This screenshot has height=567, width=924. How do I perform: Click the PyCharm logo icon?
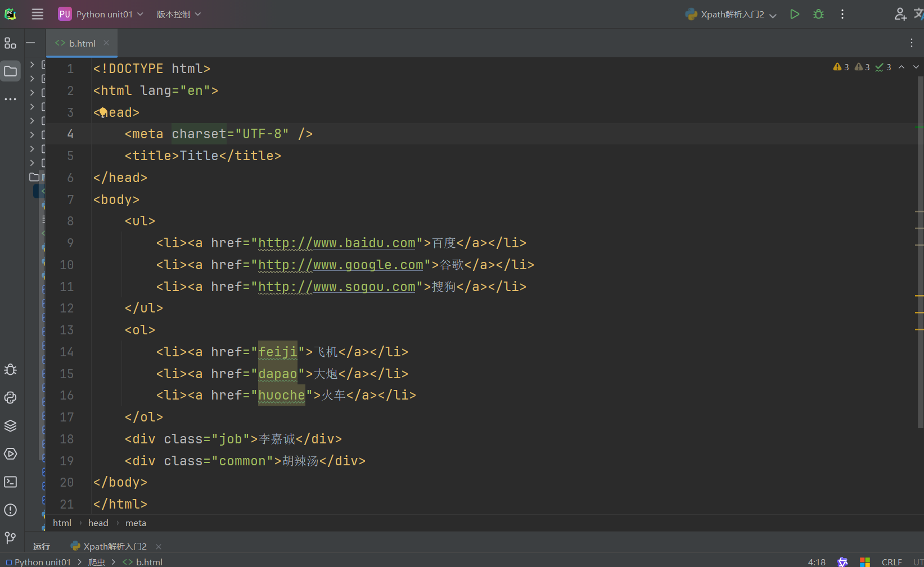pyautogui.click(x=10, y=14)
